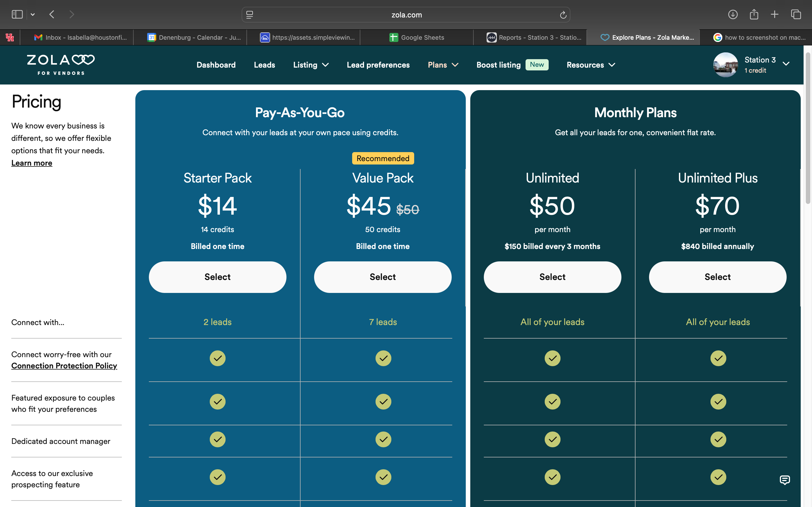
Task: Open a new tab with plus icon
Action: (775, 14)
